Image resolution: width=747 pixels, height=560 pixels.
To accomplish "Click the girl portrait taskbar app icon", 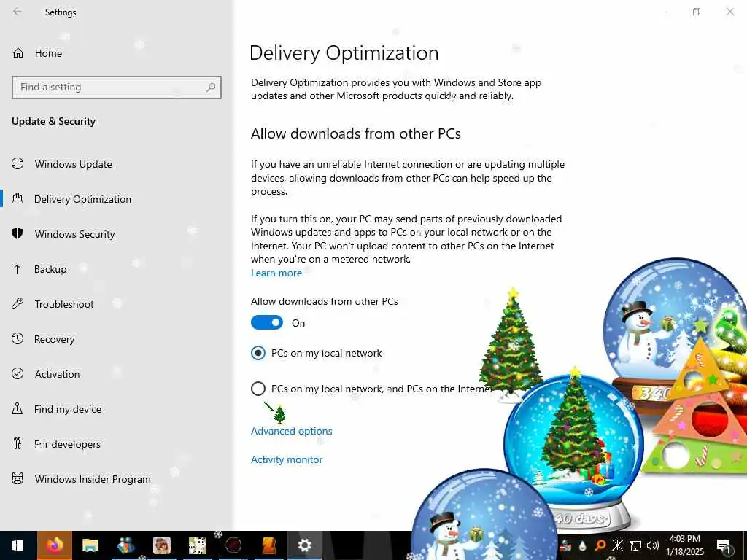I will (x=161, y=545).
